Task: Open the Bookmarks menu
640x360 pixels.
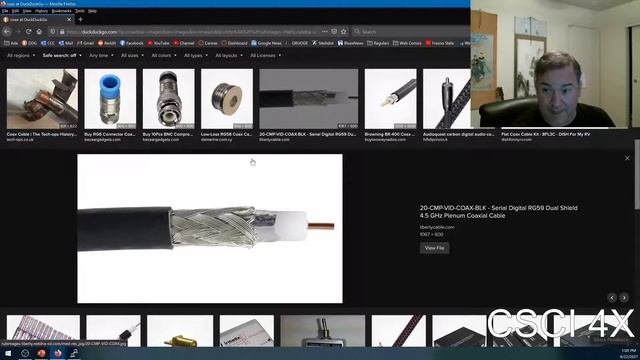Action: (62, 11)
